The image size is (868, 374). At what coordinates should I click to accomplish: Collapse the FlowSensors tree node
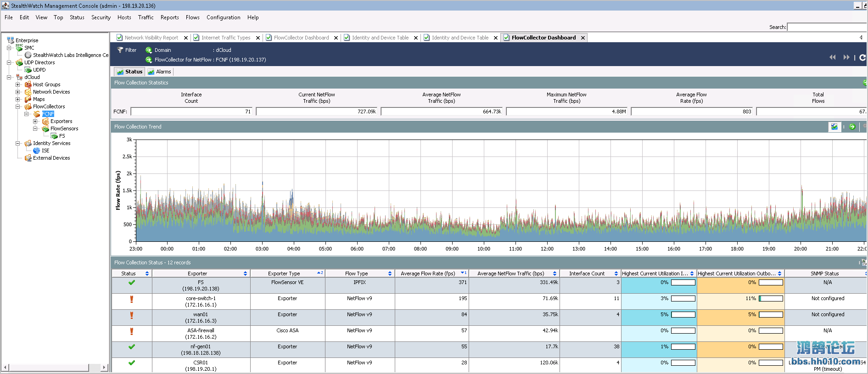(x=35, y=128)
